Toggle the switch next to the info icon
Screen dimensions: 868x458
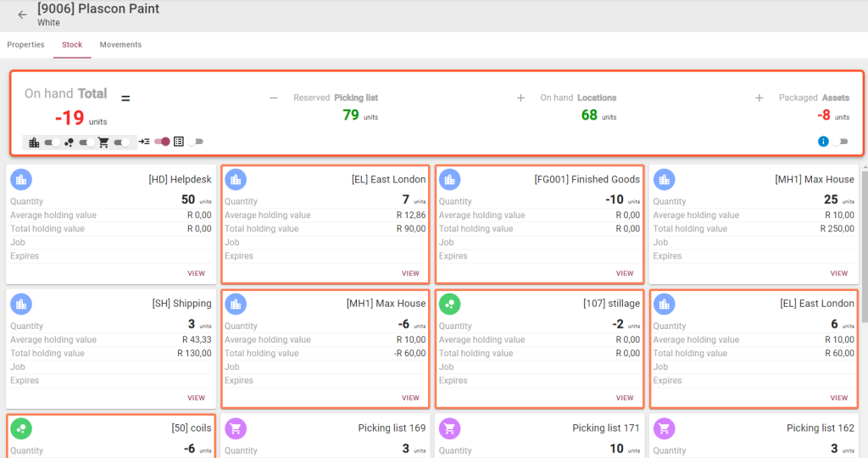point(840,142)
